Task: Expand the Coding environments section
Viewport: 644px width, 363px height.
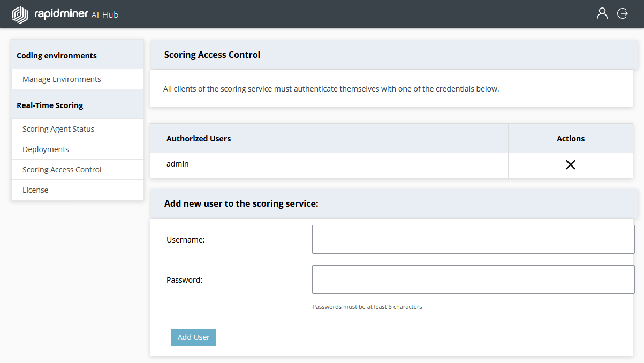Action: (x=57, y=55)
